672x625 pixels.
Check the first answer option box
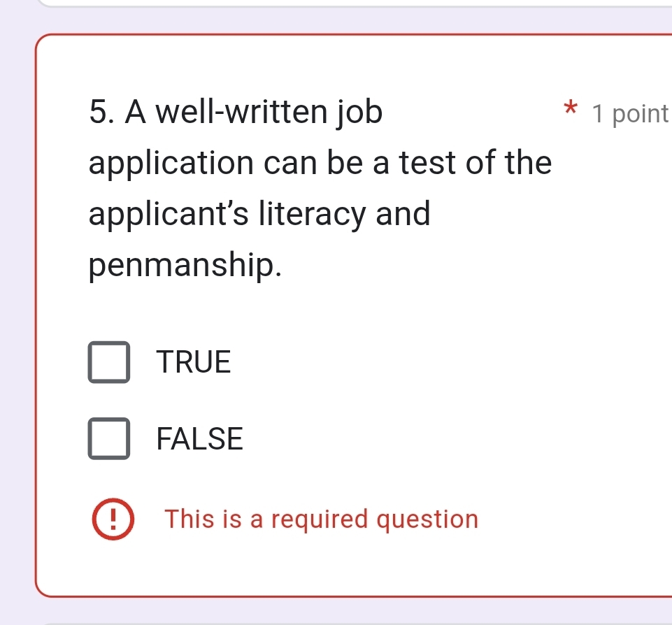tap(109, 362)
